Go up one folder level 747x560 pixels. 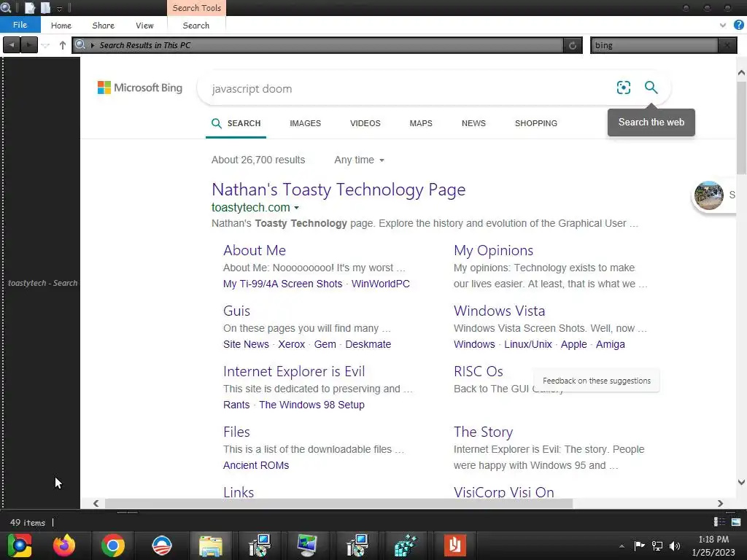(x=63, y=45)
